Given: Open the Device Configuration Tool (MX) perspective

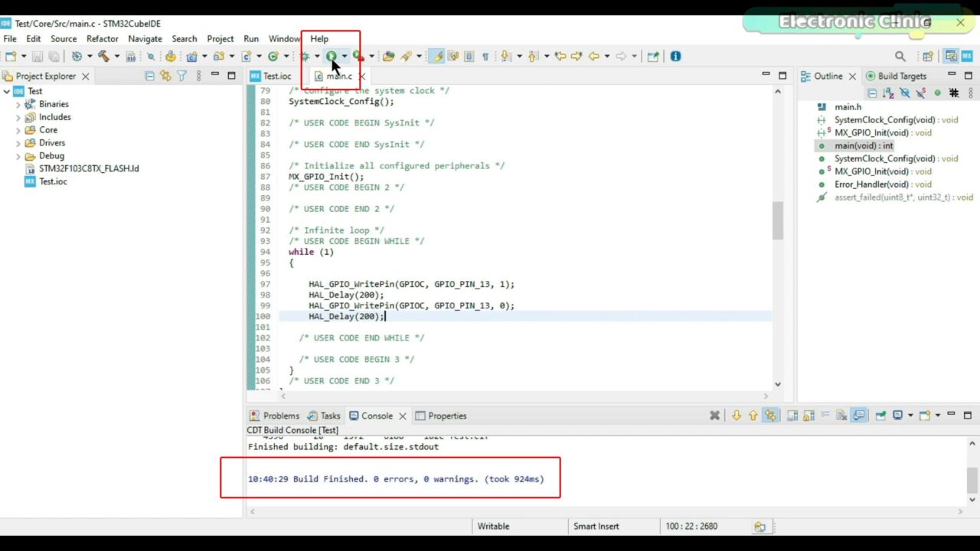Looking at the screenshot, I should (968, 56).
